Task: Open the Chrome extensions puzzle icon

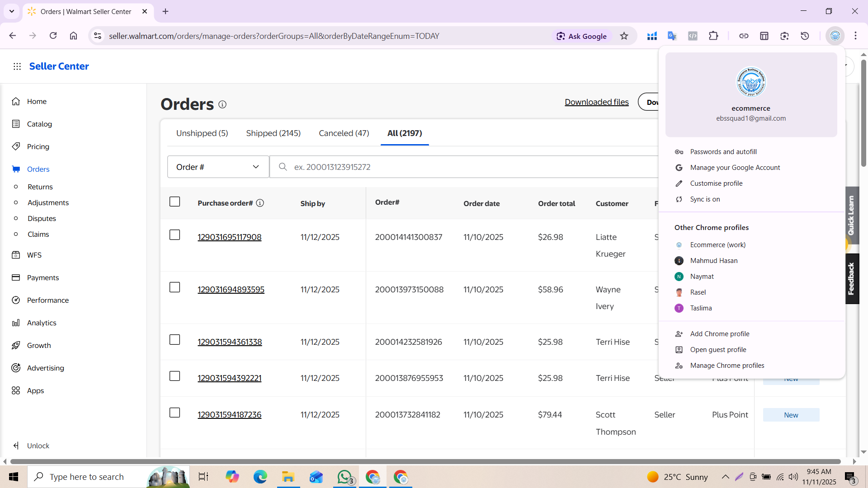Action: click(713, 36)
